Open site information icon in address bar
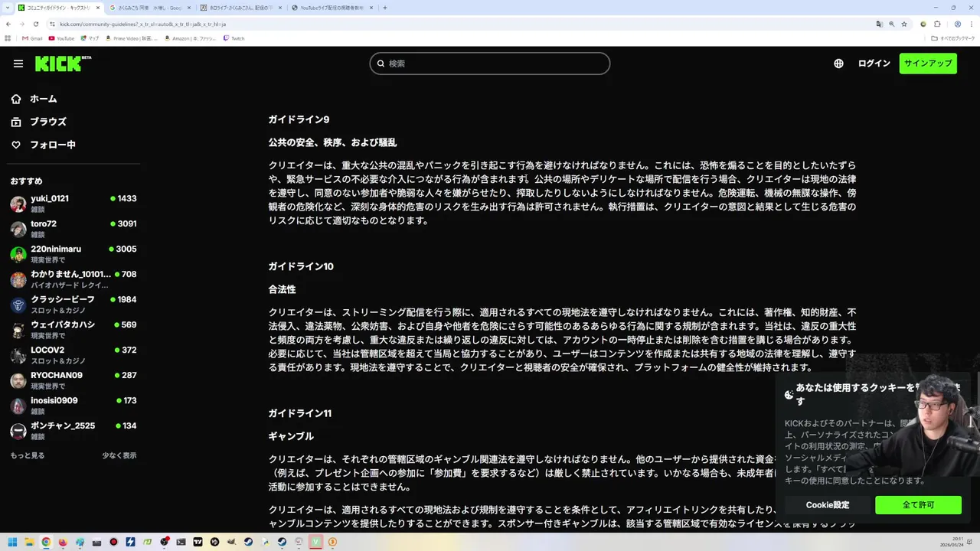The image size is (980, 551). click(52, 24)
